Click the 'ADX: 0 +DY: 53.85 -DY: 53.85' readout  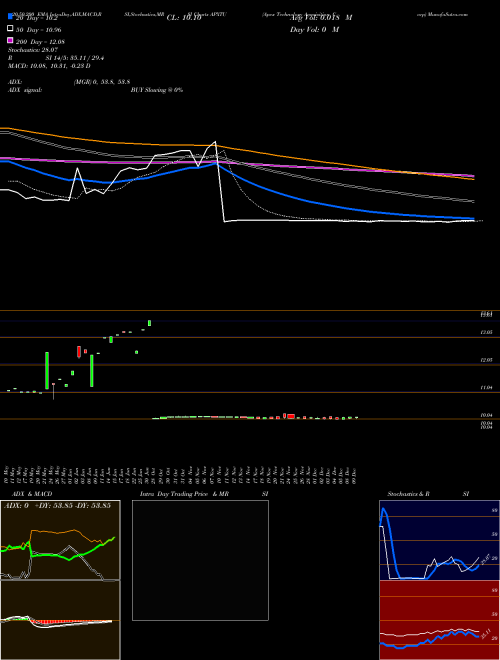point(57,505)
